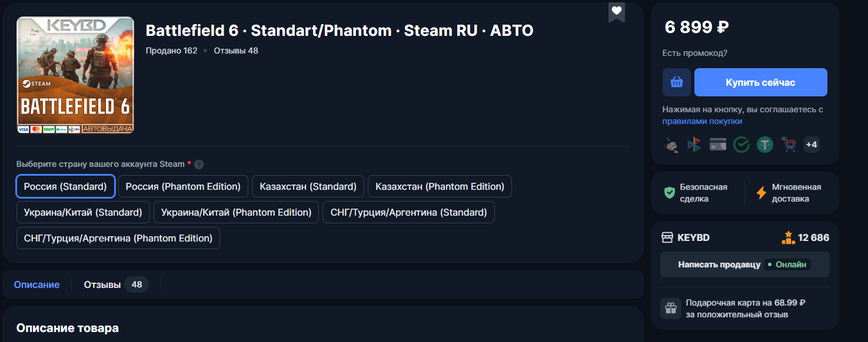Screen dimensions: 868x342
Task: Click the gift card icon
Action: (x=670, y=309)
